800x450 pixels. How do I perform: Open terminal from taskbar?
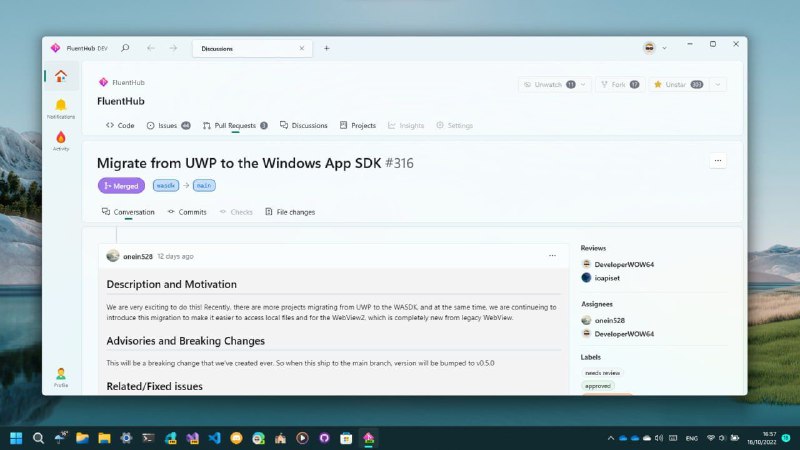tap(148, 438)
